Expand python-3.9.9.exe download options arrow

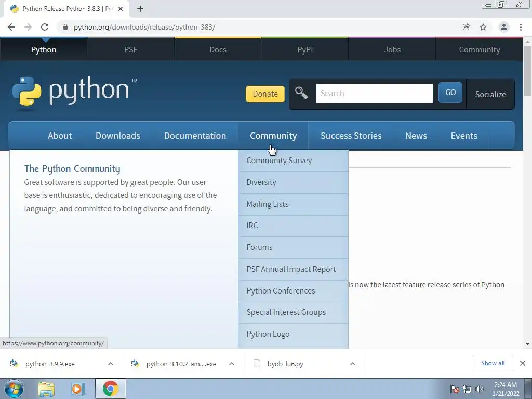111,364
